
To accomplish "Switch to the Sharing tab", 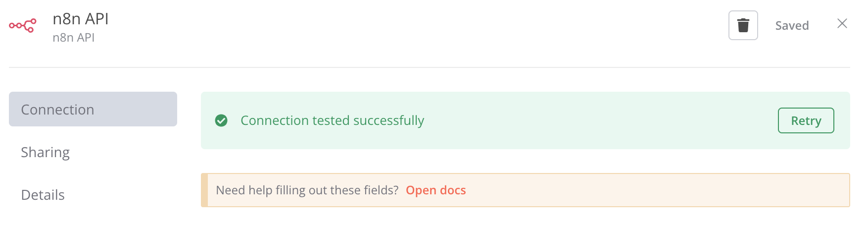I will click(x=46, y=152).
